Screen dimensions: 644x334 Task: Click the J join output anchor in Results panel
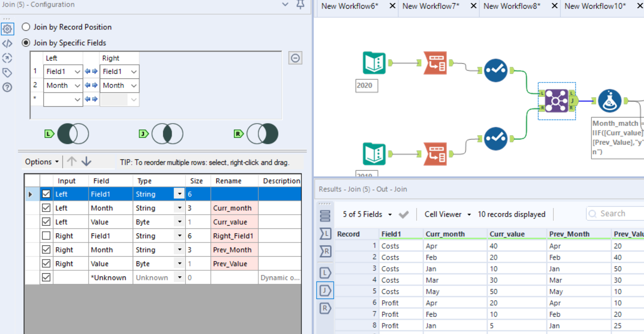325,290
